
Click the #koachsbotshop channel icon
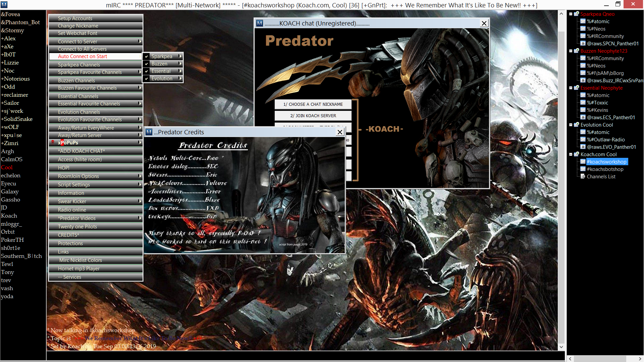(x=583, y=169)
